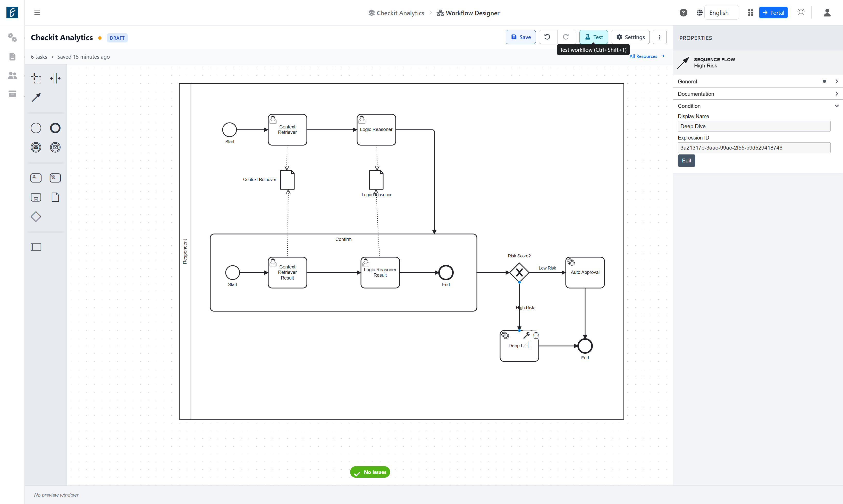Image resolution: width=843 pixels, height=504 pixels.
Task: Click the wrench icon on Deep Dive task
Action: click(x=527, y=335)
